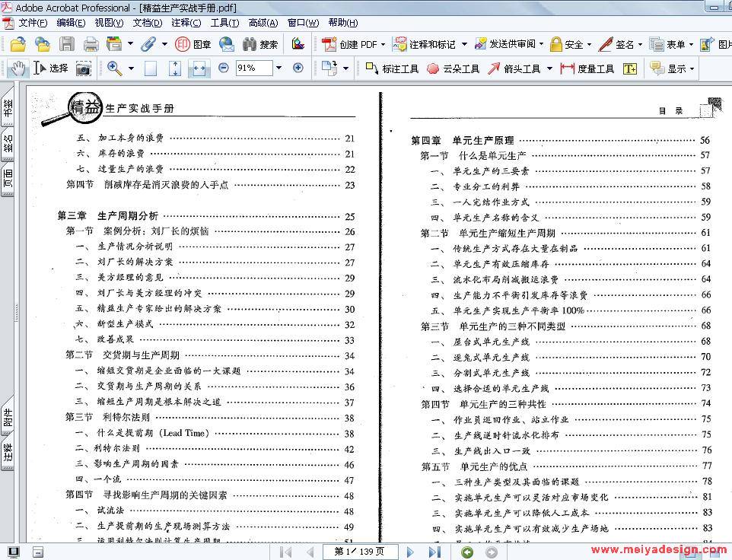732x560 pixels.
Task: Select the Zoom In magnifier tool
Action: (x=114, y=68)
